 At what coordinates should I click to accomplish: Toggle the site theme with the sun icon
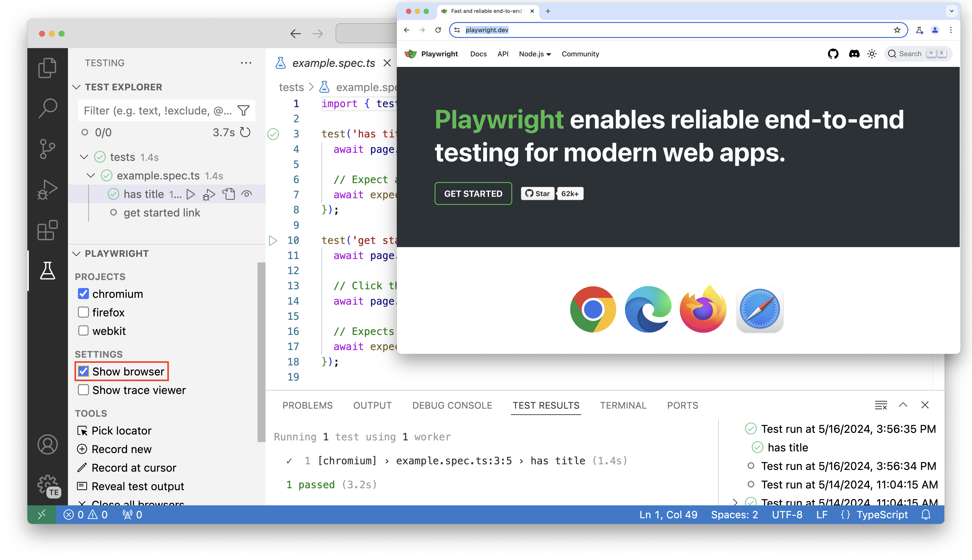pos(872,54)
